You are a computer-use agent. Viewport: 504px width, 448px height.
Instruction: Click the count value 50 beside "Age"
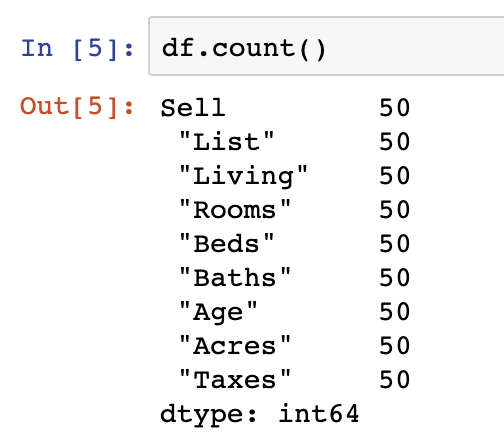395,311
